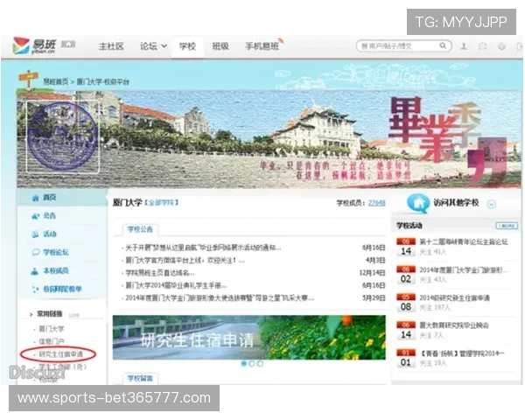Click the star icon next to 校园明星榜单
The image size is (525, 420).
(35, 289)
